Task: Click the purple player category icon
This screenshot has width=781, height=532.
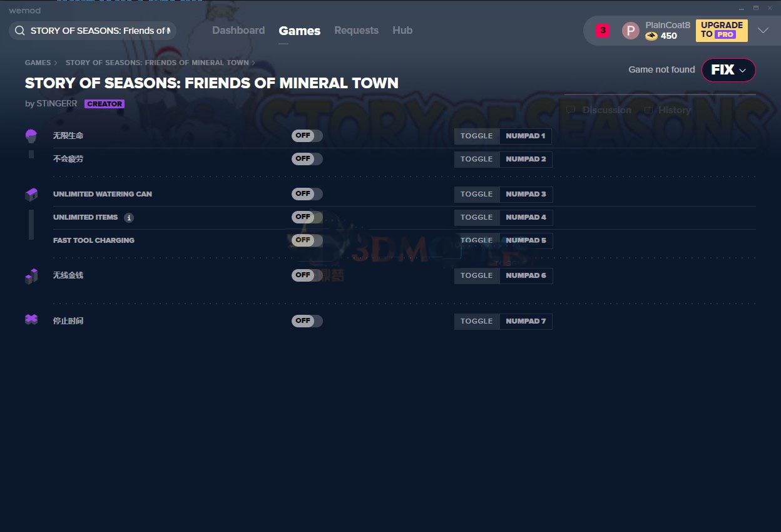Action: click(x=31, y=135)
